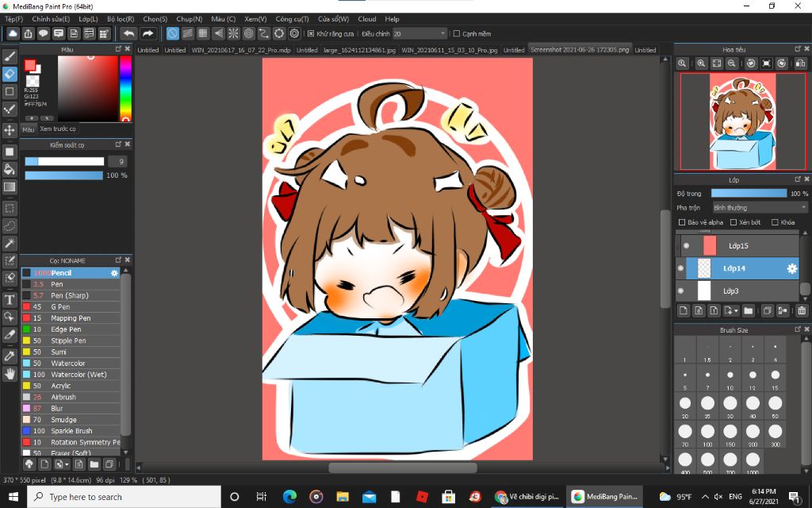812x508 pixels.
Task: Switch to Xem trước cọ tab
Action: pyautogui.click(x=57, y=129)
